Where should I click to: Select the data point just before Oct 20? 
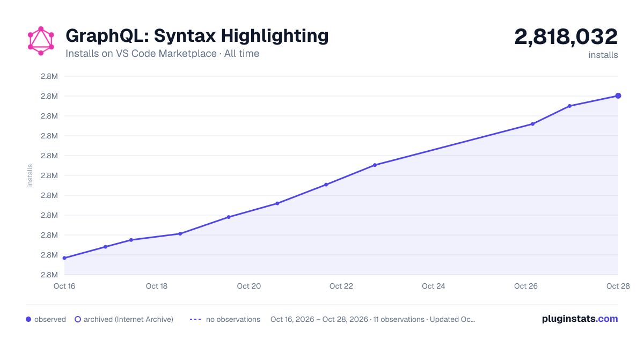229,217
